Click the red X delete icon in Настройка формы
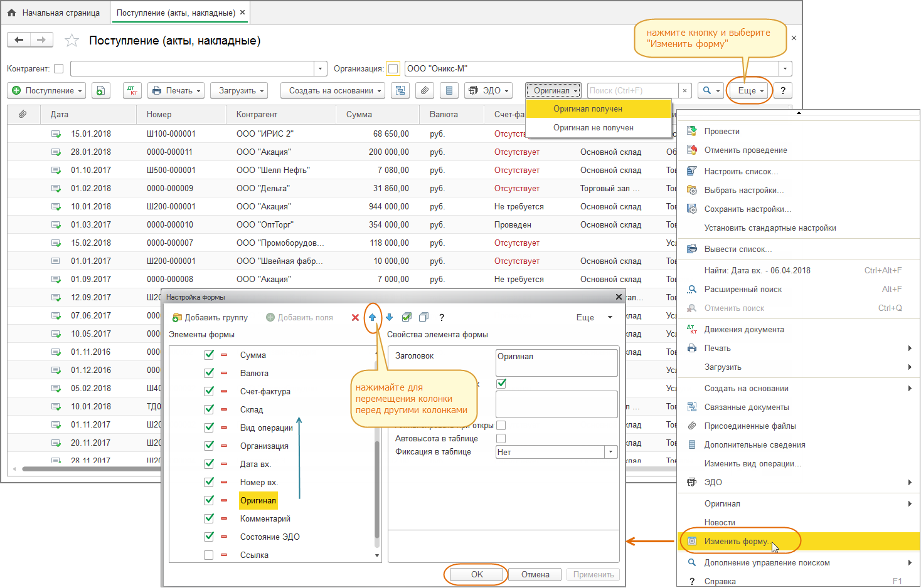The height and width of the screenshot is (588, 921). pos(355,318)
